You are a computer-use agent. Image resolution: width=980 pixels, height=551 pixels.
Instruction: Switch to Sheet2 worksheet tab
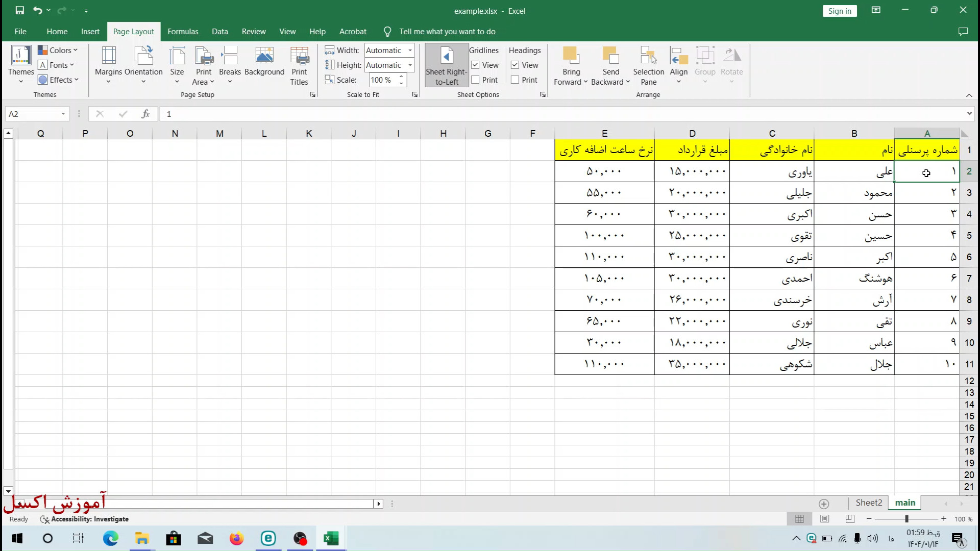pos(868,503)
